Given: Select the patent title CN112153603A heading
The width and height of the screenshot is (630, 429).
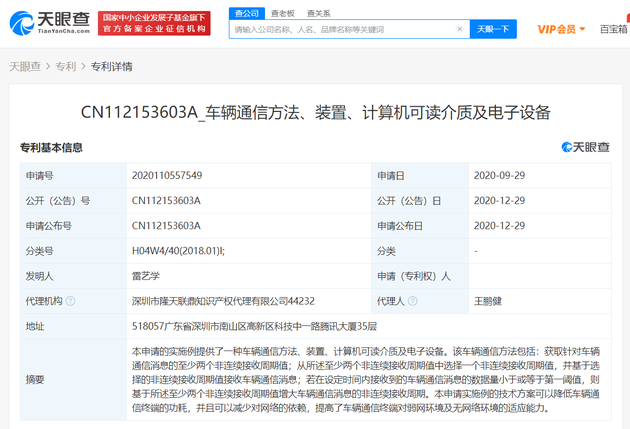Looking at the screenshot, I should [315, 112].
